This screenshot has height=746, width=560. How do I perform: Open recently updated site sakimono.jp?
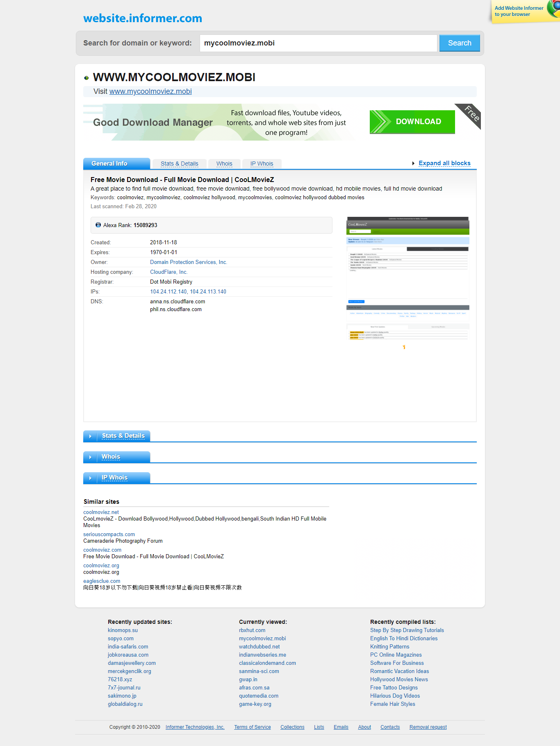(122, 696)
